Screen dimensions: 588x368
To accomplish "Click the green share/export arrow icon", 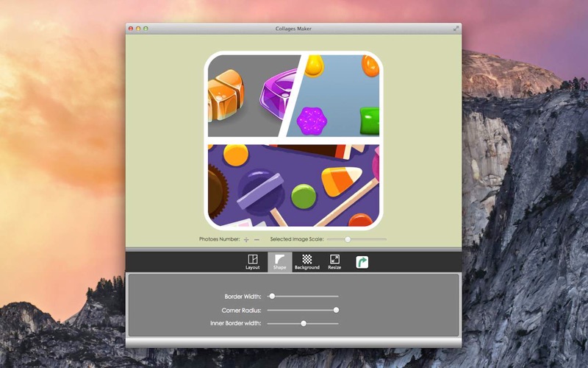I will pos(362,261).
